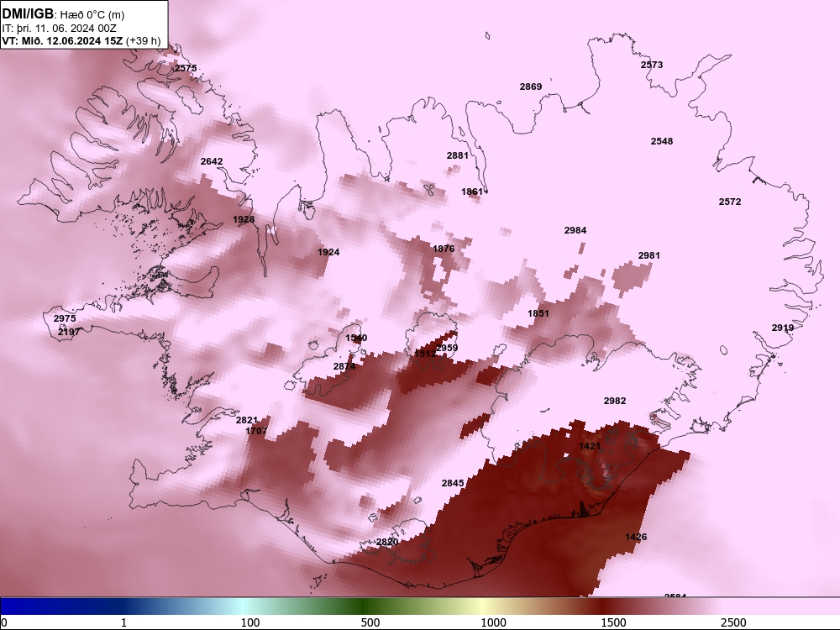
Task: Click the 2572 value on the map
Action: (730, 202)
